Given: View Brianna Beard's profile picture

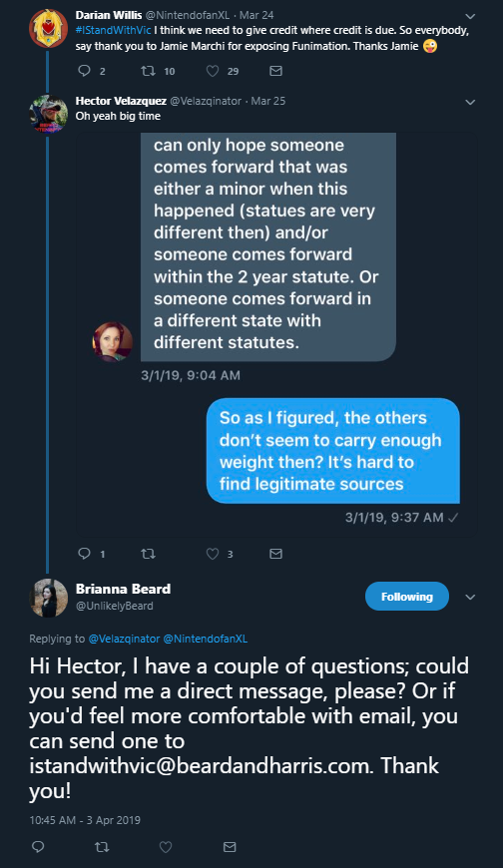Looking at the screenshot, I should pyautogui.click(x=49, y=598).
